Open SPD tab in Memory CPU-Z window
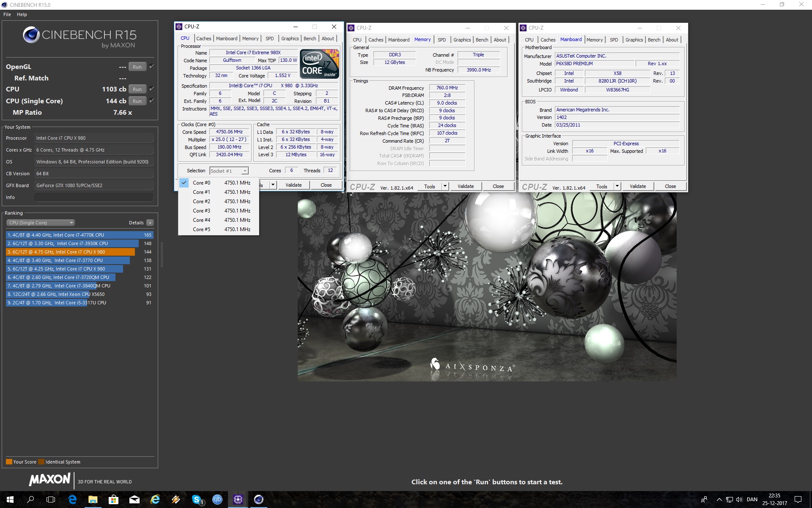This screenshot has width=812, height=508. click(442, 40)
